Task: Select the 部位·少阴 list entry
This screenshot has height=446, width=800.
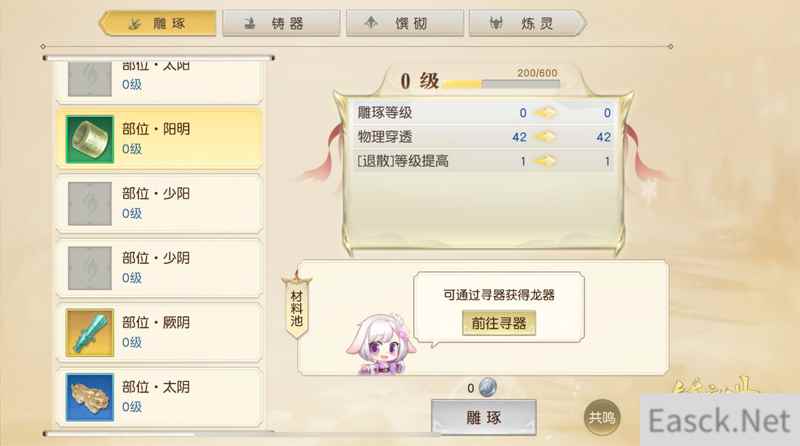Action: tap(160, 268)
